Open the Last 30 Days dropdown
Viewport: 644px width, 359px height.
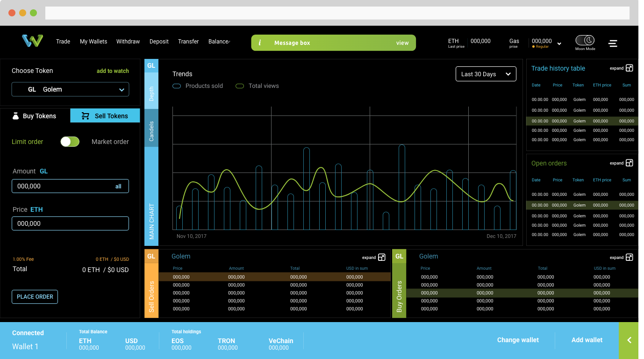pos(486,74)
